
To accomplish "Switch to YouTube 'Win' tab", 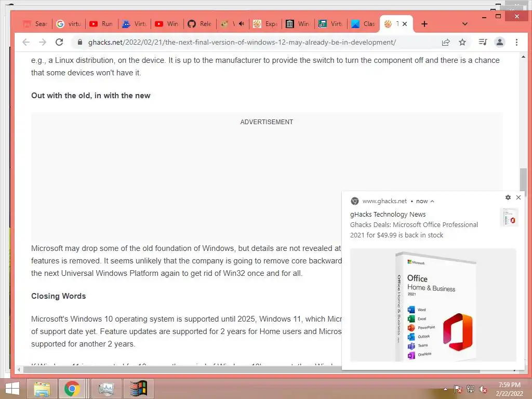I will coord(167,24).
